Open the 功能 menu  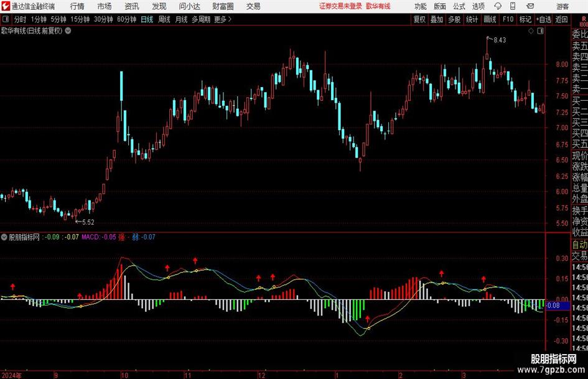[x=421, y=6]
